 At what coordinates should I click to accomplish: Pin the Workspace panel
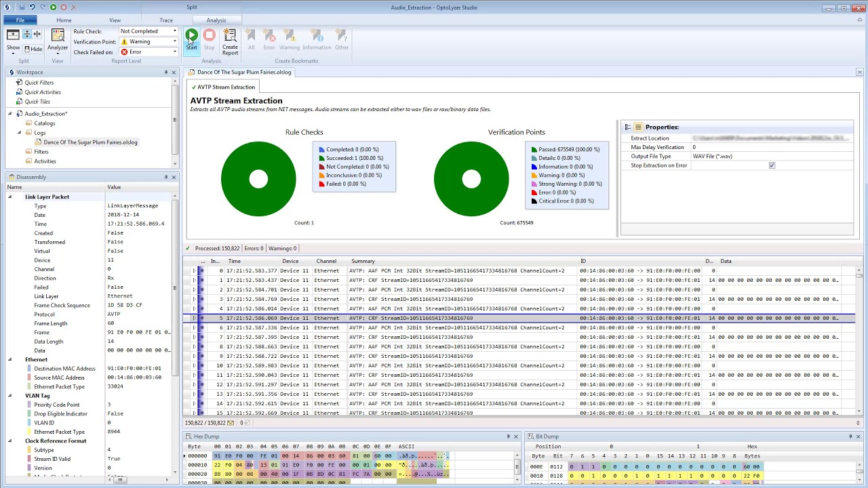pyautogui.click(x=165, y=72)
